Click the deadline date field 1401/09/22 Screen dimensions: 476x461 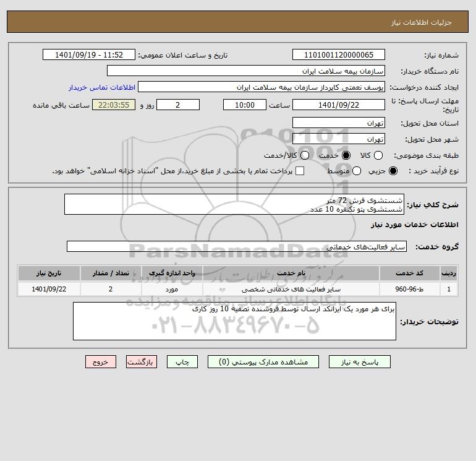tap(339, 105)
